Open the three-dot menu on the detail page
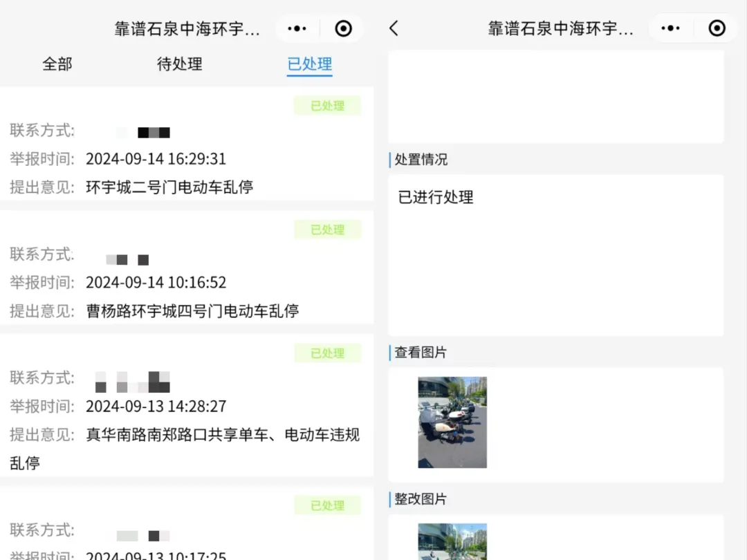 (670, 28)
